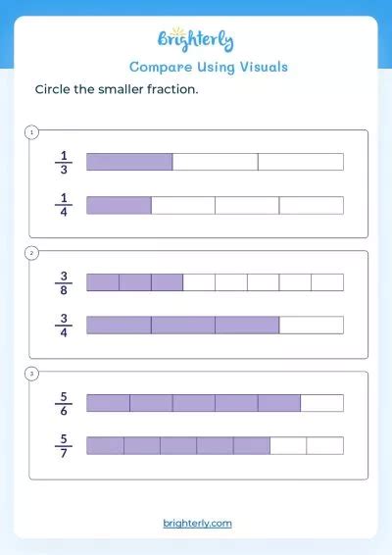Viewport: 392px width, 555px height.
Task: Choose the fraction 3/4 label
Action: 64,326
